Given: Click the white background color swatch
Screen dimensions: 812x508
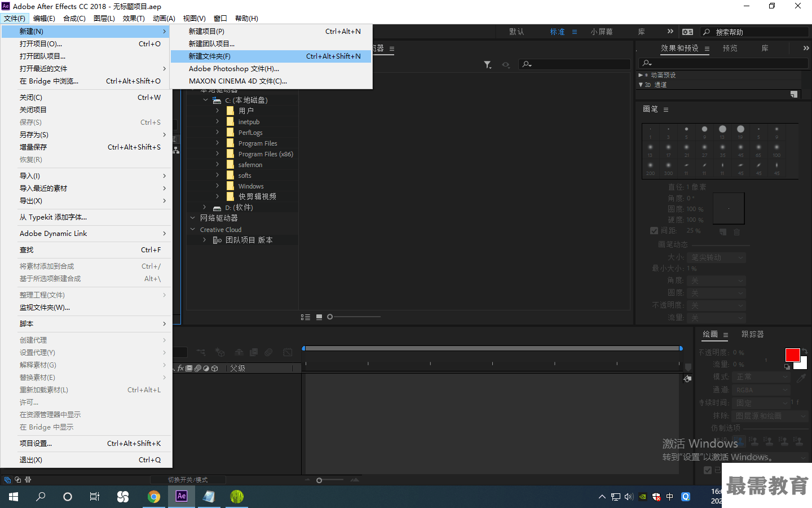Looking at the screenshot, I should [803, 364].
